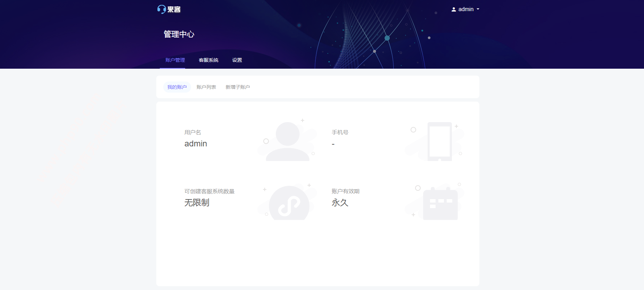Viewport: 644px width, 290px height.
Task: Click the 无限制 quota value
Action: [197, 203]
